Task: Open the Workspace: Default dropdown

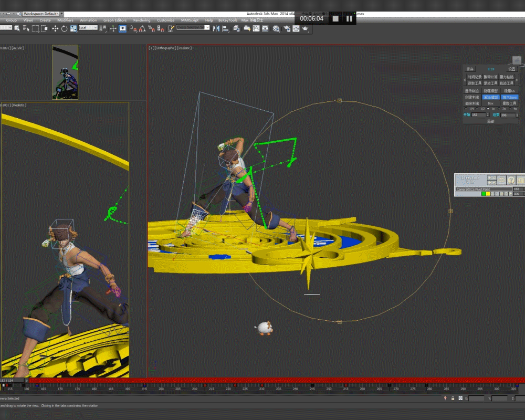Action: pos(41,14)
